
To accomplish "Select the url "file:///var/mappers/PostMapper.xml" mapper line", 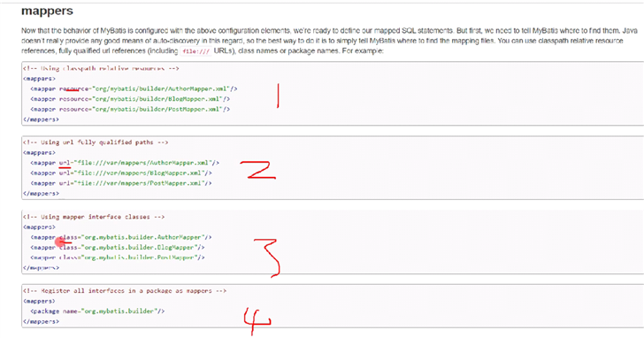I will [121, 183].
